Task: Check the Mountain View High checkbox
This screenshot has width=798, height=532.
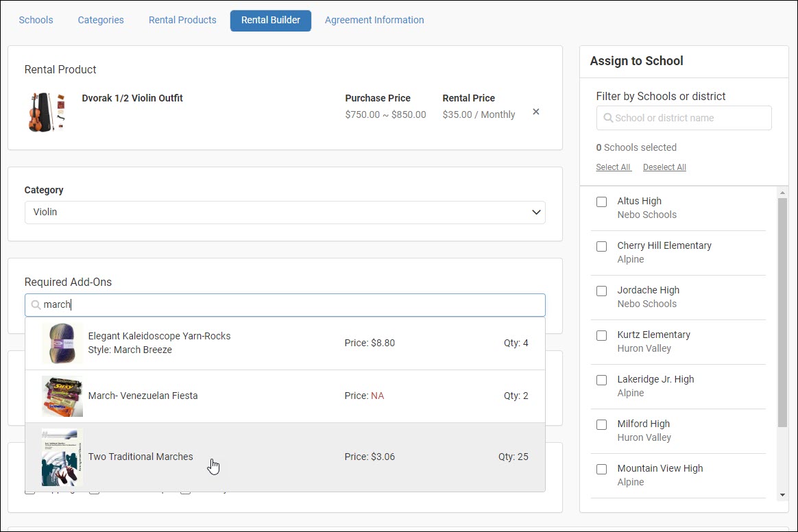Action: click(x=601, y=469)
